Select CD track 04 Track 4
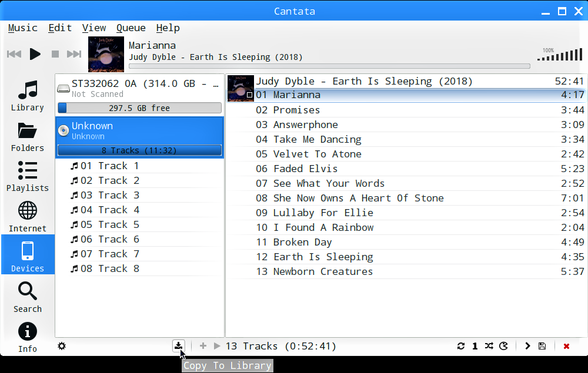Image resolution: width=588 pixels, height=373 pixels. [x=139, y=210]
